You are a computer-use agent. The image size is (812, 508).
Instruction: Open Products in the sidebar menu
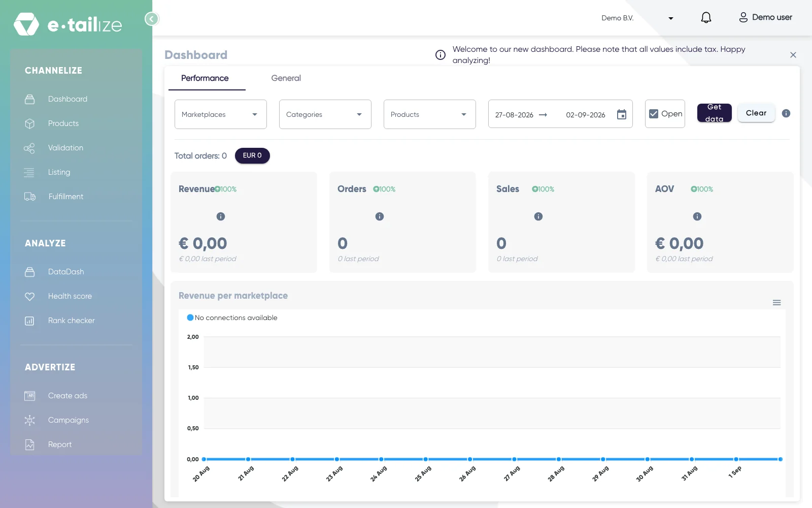63,123
